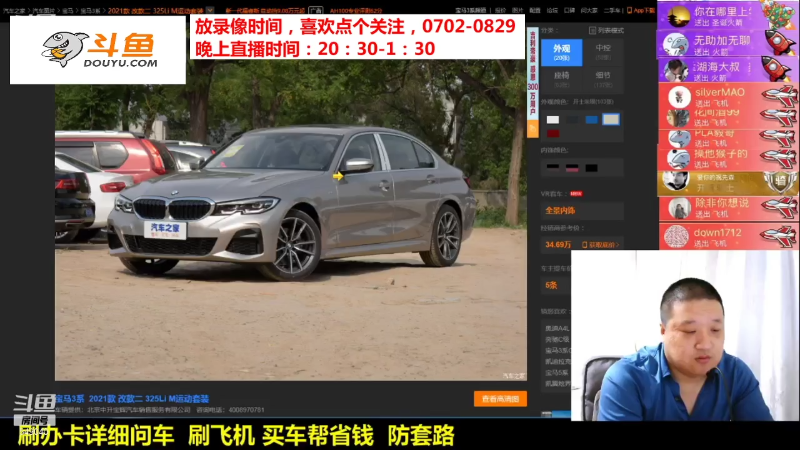This screenshot has height=450, width=800.
Task: Open the 图片 pictures menu item
Action: tap(517, 10)
